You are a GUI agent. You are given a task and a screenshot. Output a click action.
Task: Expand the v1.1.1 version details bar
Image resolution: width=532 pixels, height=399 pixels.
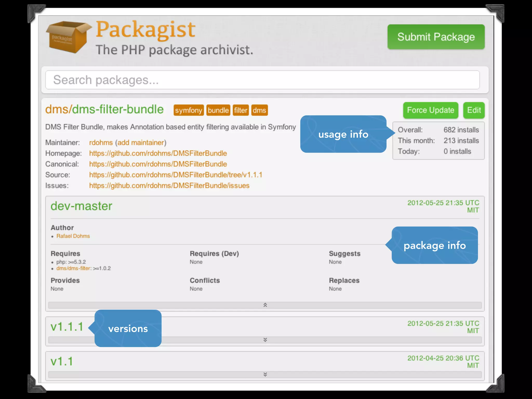point(265,340)
